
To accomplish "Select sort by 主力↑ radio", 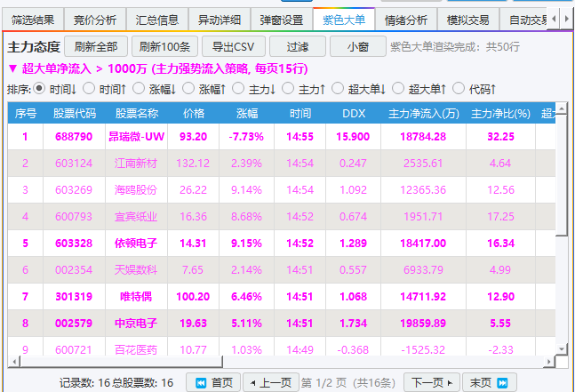I will tap(288, 88).
